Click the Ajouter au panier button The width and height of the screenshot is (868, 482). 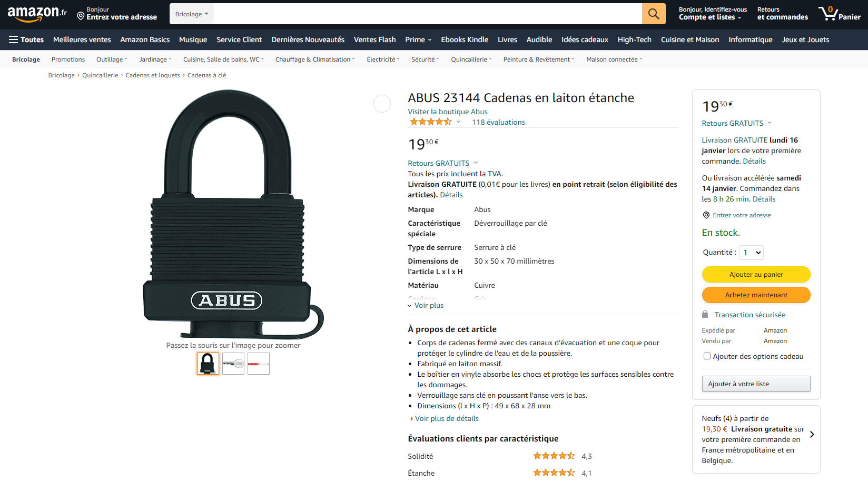(x=756, y=274)
